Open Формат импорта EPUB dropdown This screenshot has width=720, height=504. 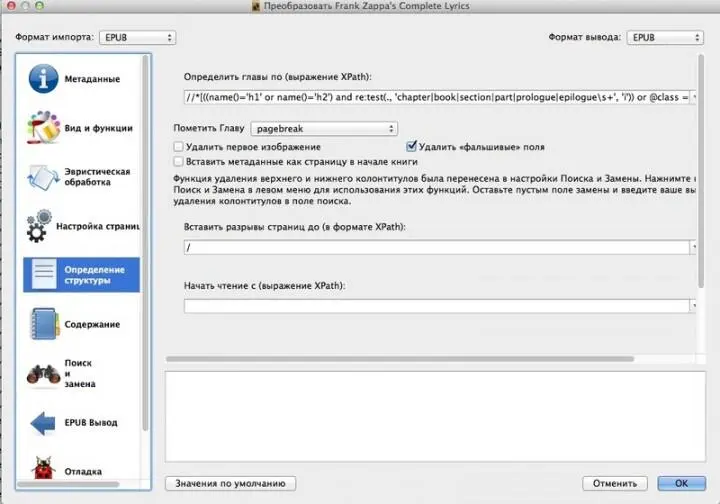click(x=137, y=37)
